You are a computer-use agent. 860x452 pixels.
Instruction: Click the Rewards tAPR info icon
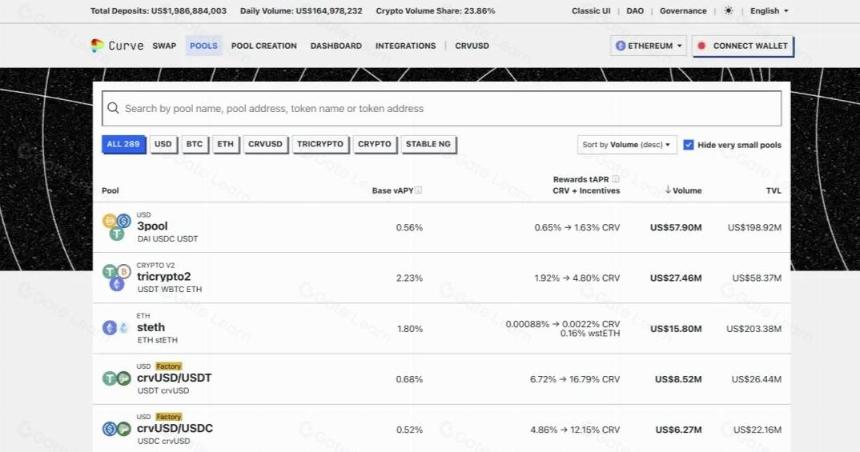(615, 179)
